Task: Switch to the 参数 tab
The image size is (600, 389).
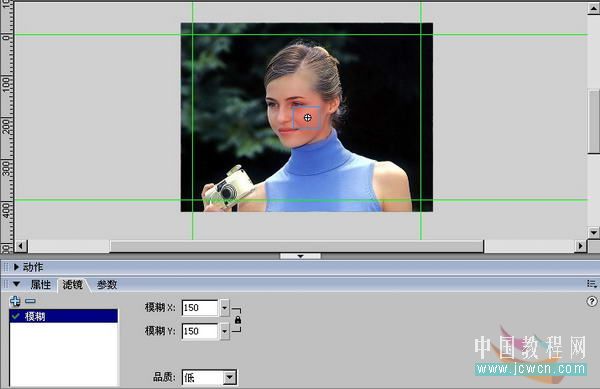Action: pos(106,285)
